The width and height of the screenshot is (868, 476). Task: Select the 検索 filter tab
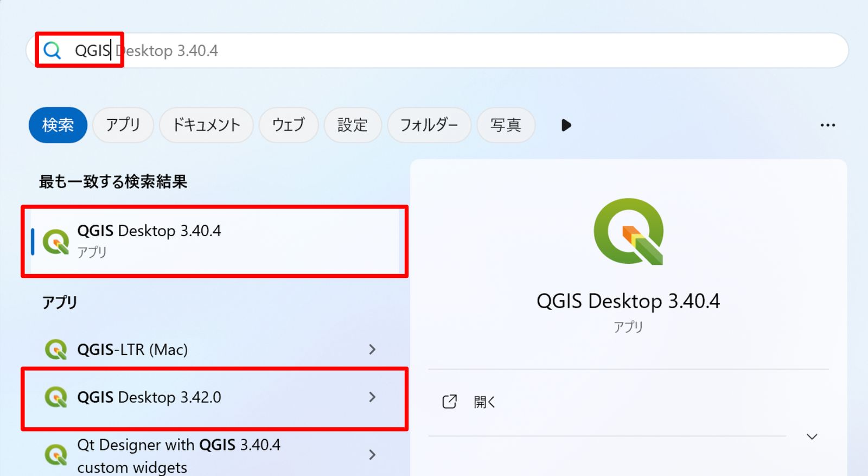58,125
